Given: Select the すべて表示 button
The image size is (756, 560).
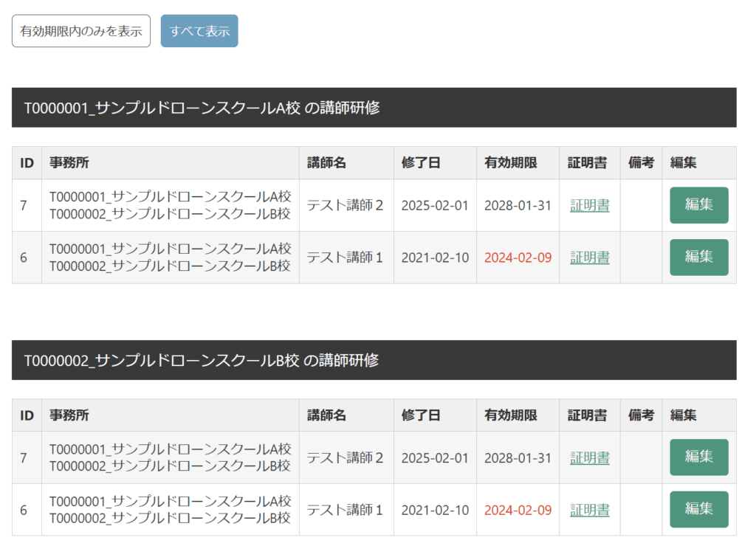Looking at the screenshot, I should pyautogui.click(x=199, y=31).
